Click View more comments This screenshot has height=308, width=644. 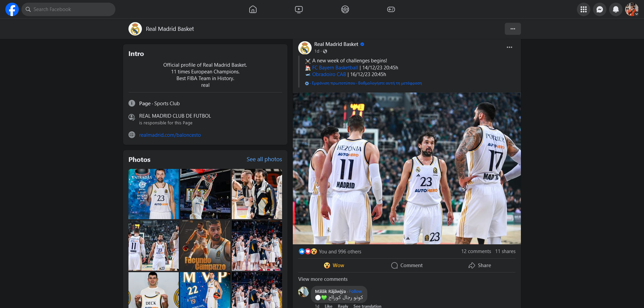tap(323, 279)
